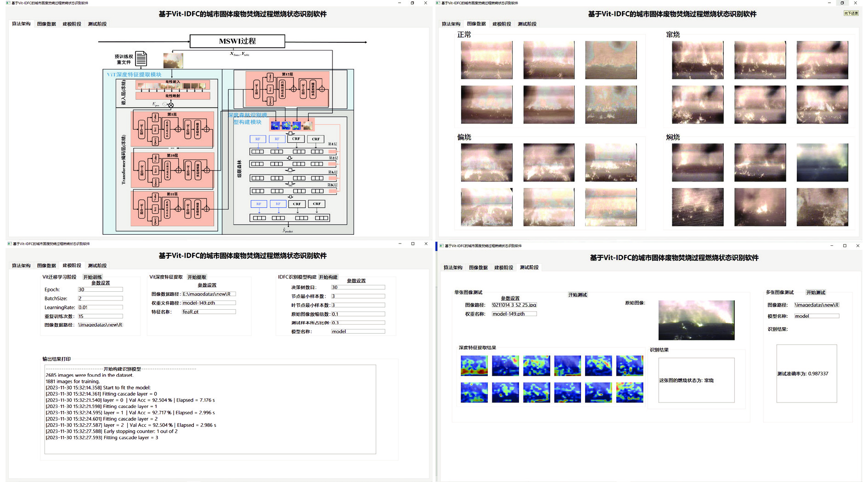The height and width of the screenshot is (482, 868).
Task: Click the result text 测试准确率为: 0.987337
Action: (x=803, y=374)
